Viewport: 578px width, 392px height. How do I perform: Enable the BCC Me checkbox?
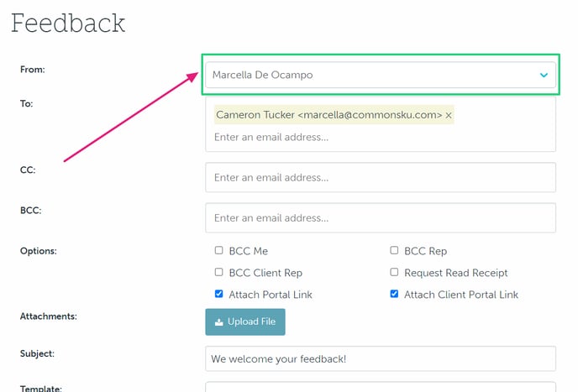(x=219, y=250)
